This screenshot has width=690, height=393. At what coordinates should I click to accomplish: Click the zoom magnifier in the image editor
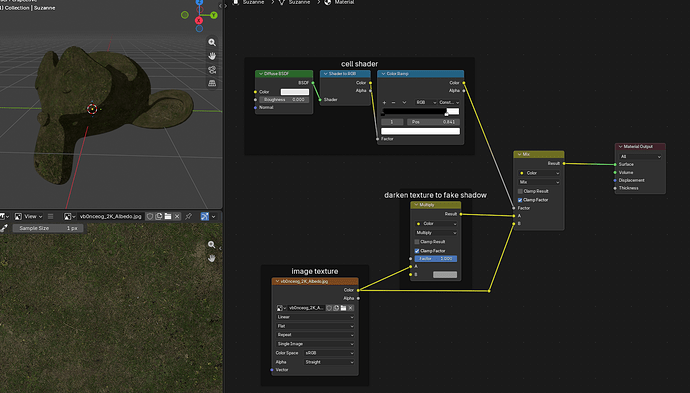pyautogui.click(x=212, y=245)
